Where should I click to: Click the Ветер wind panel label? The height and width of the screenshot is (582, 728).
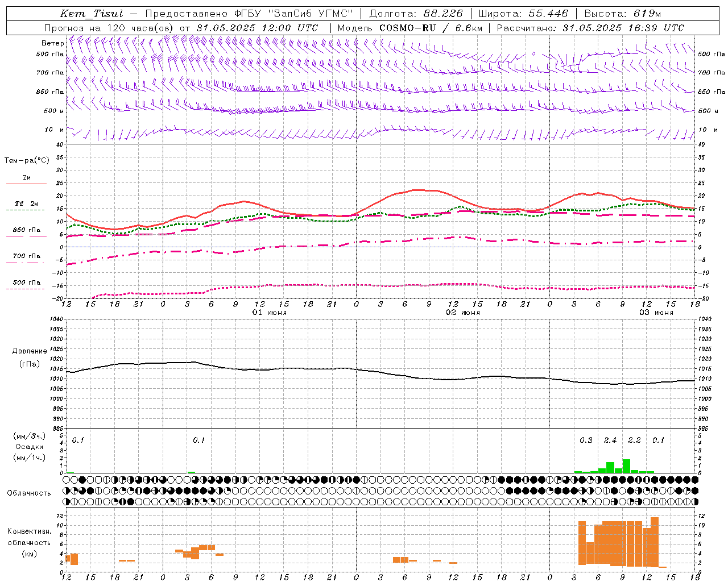pyautogui.click(x=52, y=43)
